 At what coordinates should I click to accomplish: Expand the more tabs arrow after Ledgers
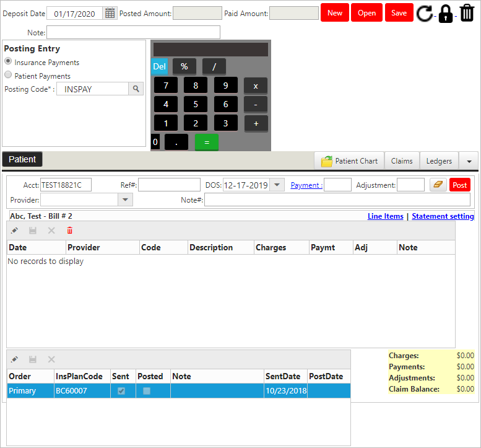469,161
